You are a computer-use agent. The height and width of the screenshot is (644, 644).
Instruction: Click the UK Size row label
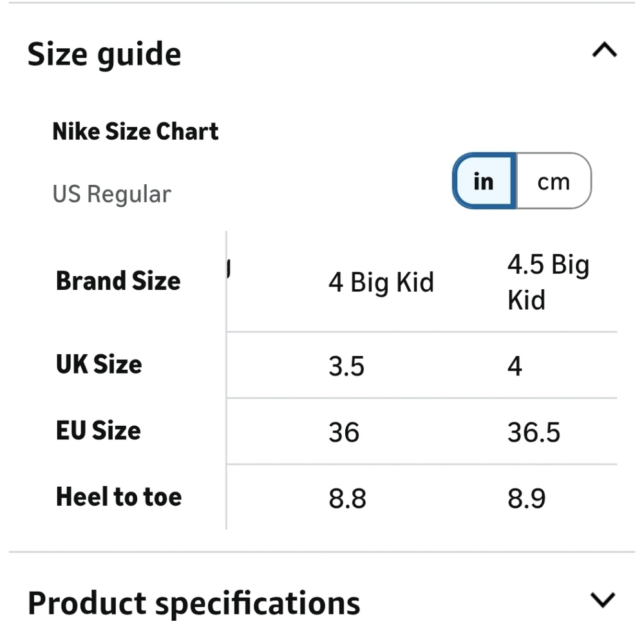pyautogui.click(x=99, y=365)
